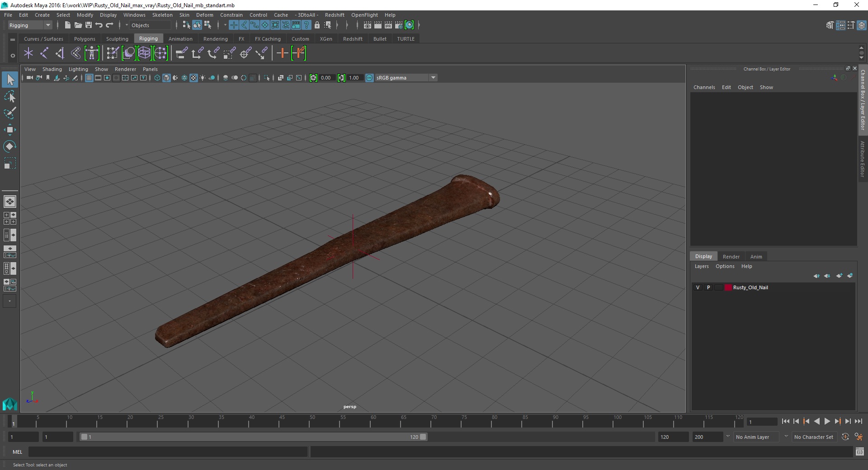Toggle lock selection padlock icon
Viewport: 868px width, 470px height.
coord(317,25)
